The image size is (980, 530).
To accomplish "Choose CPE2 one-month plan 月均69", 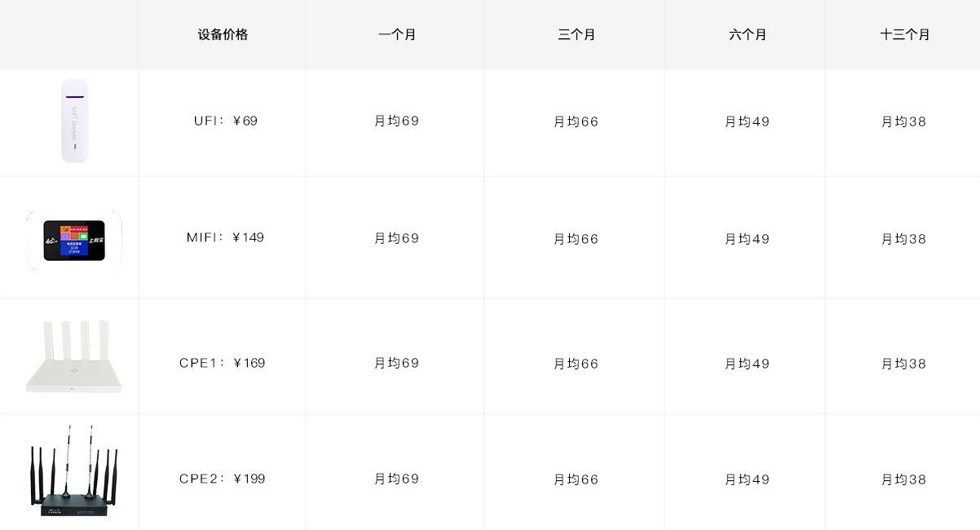I will click(397, 479).
